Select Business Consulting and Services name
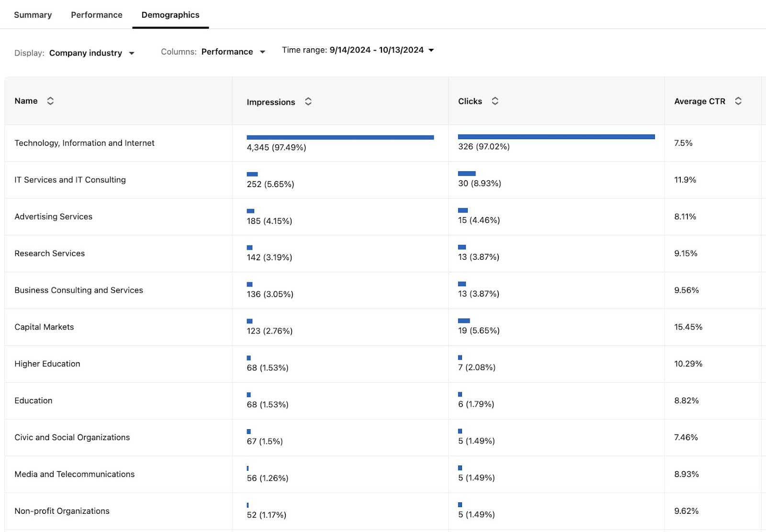 (x=79, y=290)
